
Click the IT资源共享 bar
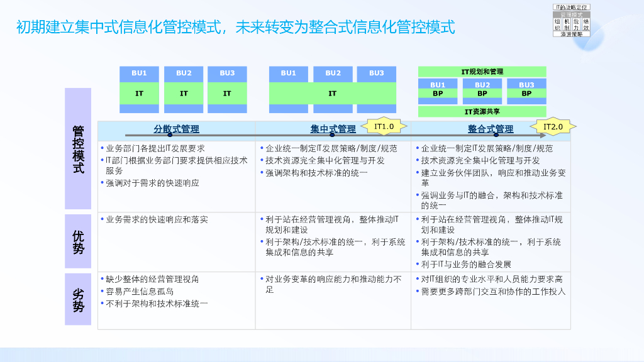482,112
